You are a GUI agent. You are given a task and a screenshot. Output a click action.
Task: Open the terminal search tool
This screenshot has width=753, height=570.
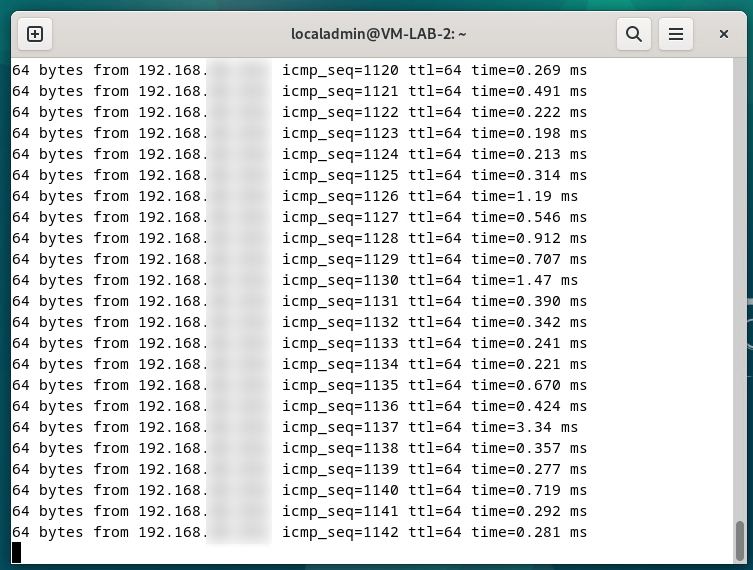pyautogui.click(x=633, y=34)
